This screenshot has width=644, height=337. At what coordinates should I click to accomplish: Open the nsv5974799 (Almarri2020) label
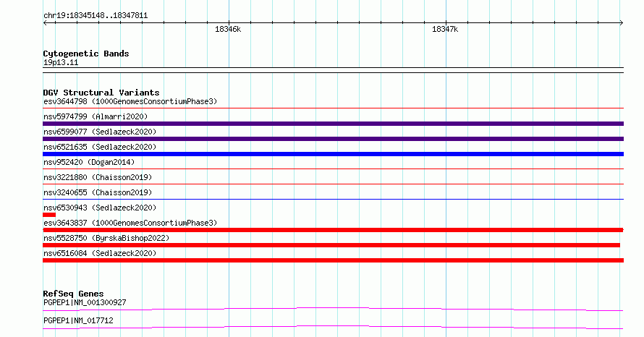(96, 116)
